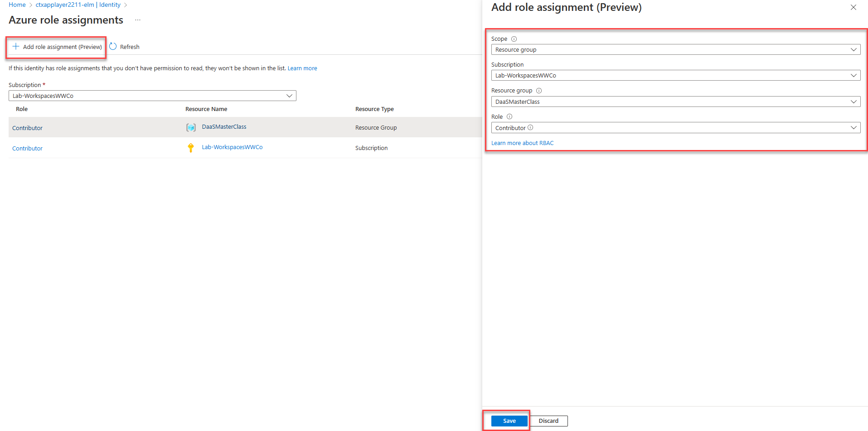Viewport: 868px width, 431px height.
Task: Expand the Scope dropdown
Action: click(x=853, y=50)
